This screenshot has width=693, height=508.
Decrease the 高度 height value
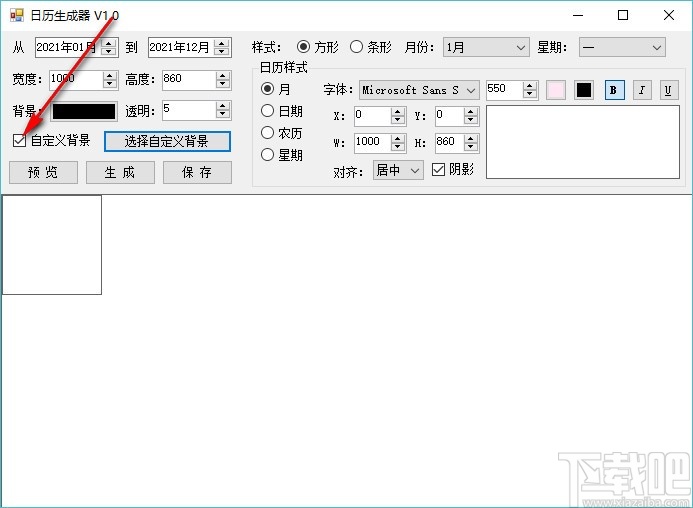tap(222, 84)
